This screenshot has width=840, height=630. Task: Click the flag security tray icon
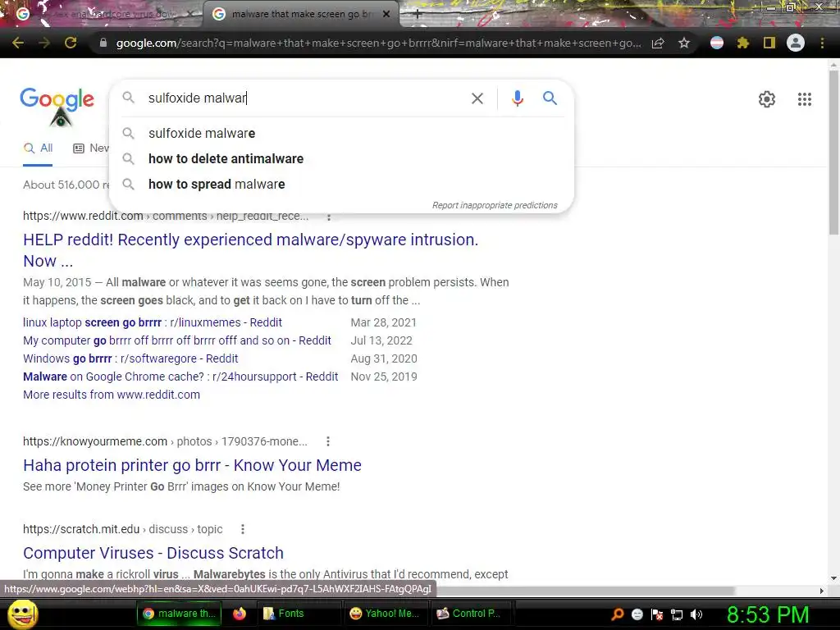click(x=657, y=614)
